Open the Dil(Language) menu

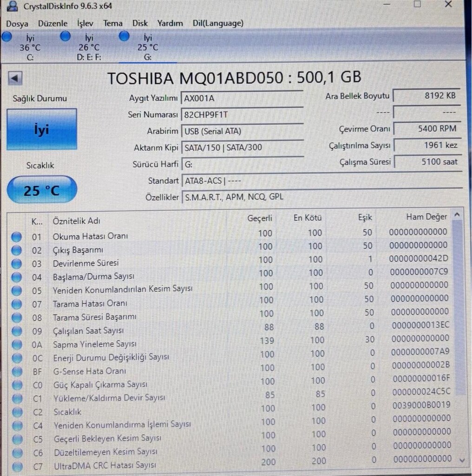pyautogui.click(x=218, y=23)
